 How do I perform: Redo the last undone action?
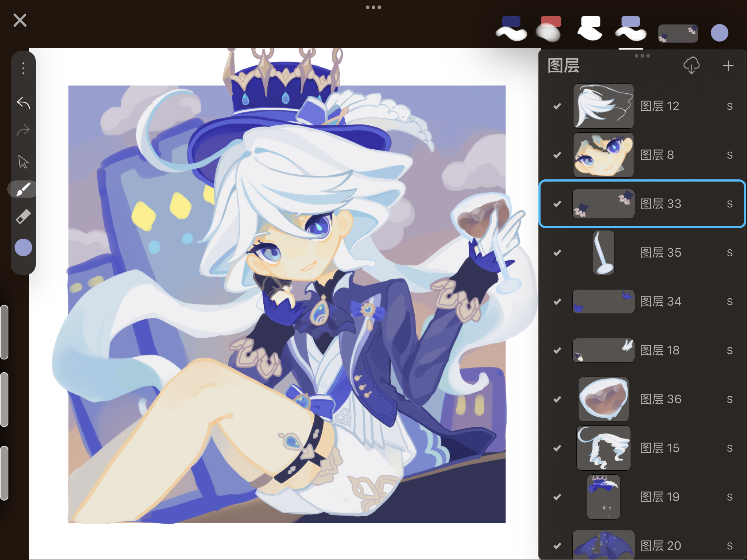pyautogui.click(x=23, y=131)
